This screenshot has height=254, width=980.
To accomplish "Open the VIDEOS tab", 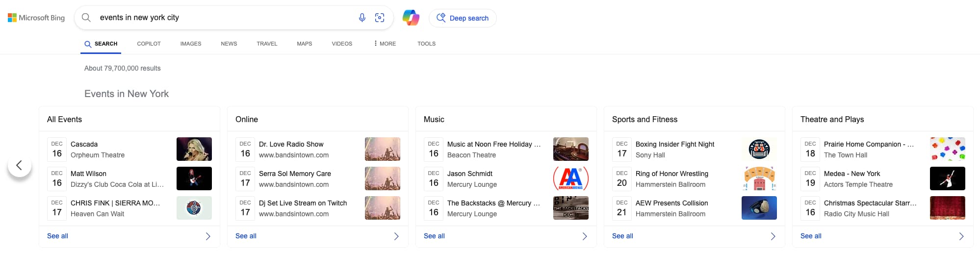I will click(342, 44).
